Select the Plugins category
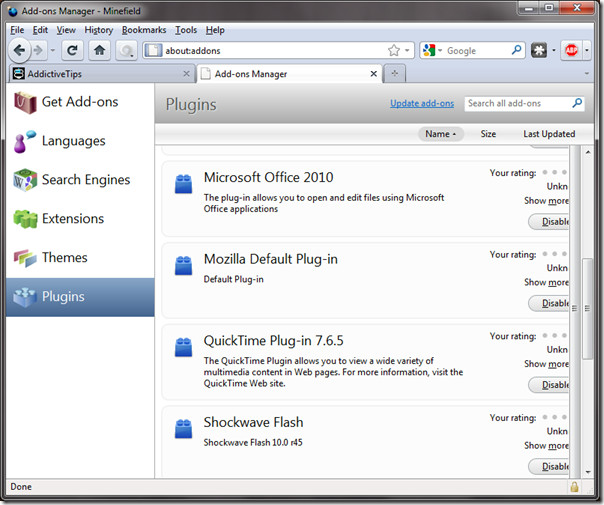604x505 pixels. pos(80,297)
